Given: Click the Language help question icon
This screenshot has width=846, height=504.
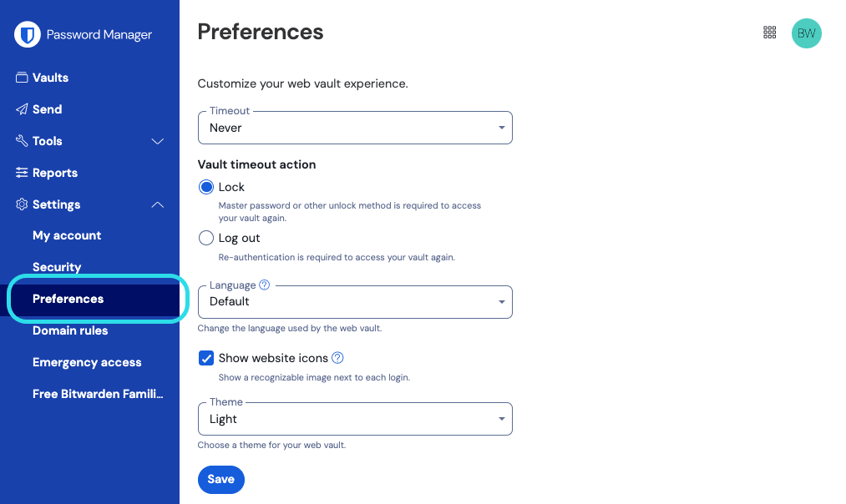Looking at the screenshot, I should pyautogui.click(x=265, y=285).
